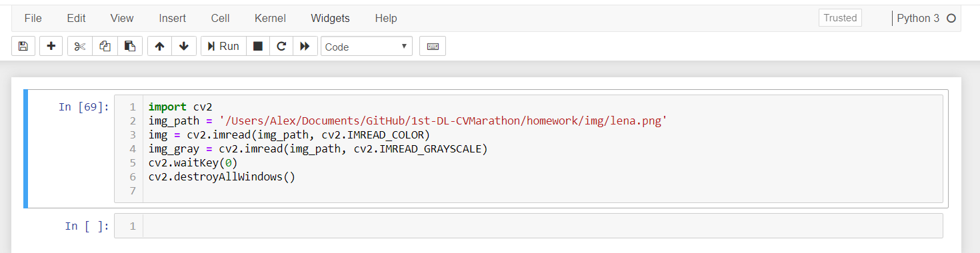Paste cells below icon
Image resolution: width=980 pixels, height=253 pixels.
[130, 47]
